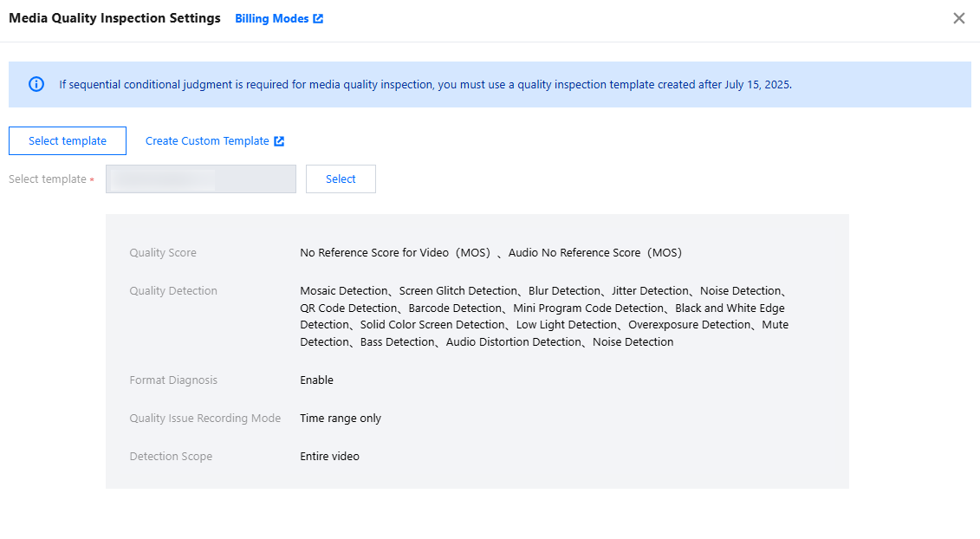This screenshot has width=980, height=539.
Task: Click the blue info icon in the banner
Action: 36,84
